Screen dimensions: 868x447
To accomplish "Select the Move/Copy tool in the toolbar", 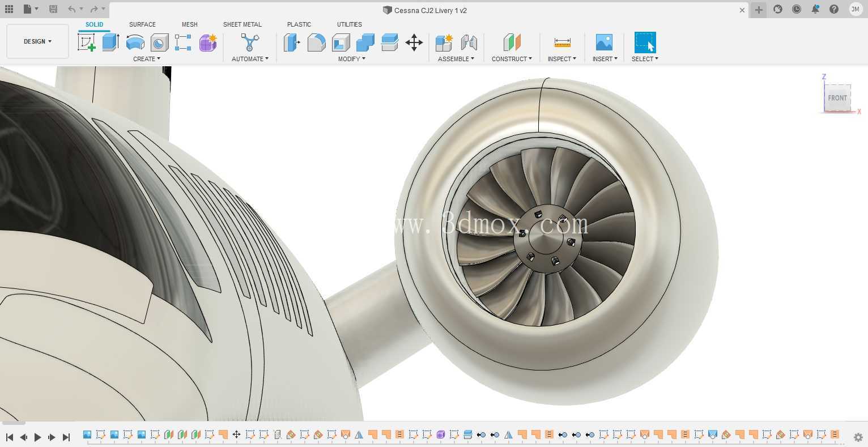I will point(414,42).
